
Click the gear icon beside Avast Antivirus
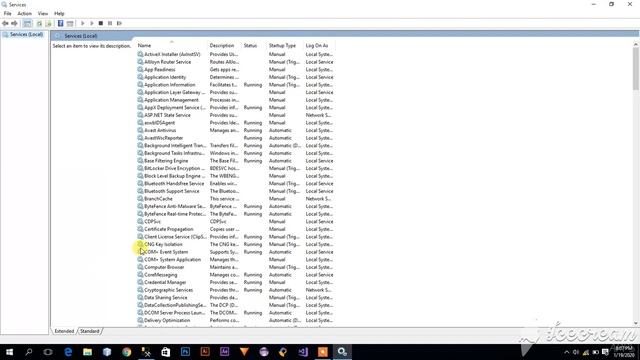click(x=140, y=130)
